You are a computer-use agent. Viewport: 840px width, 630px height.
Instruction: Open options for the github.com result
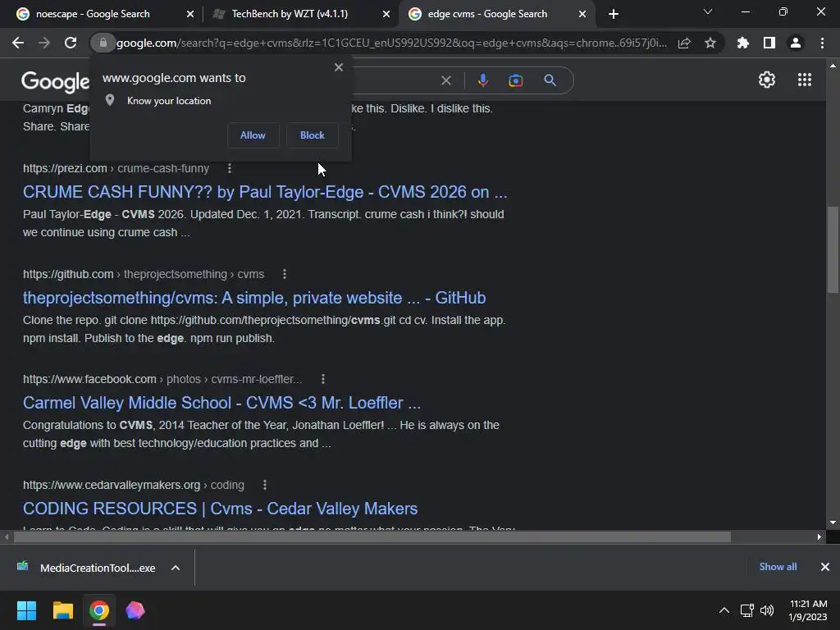click(285, 274)
